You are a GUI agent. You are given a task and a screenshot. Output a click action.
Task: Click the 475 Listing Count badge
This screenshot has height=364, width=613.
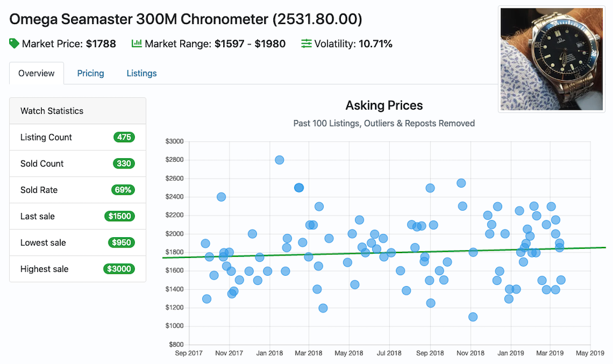tap(124, 137)
